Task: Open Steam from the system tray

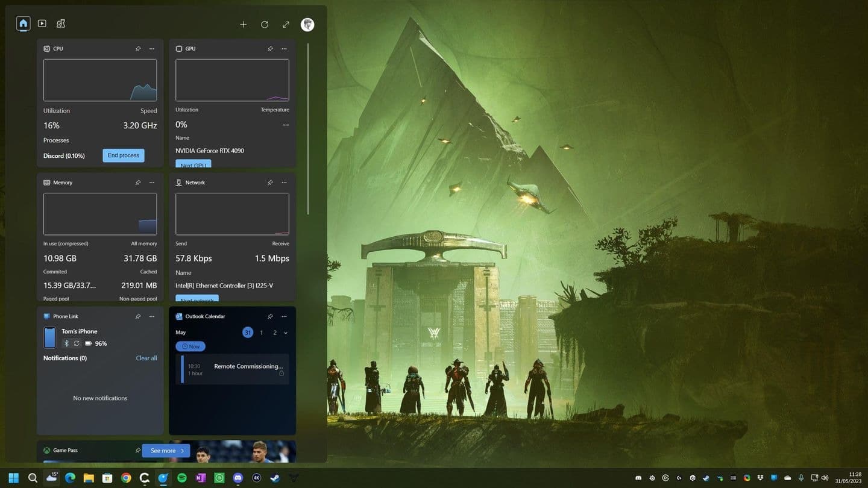Action: [705, 477]
